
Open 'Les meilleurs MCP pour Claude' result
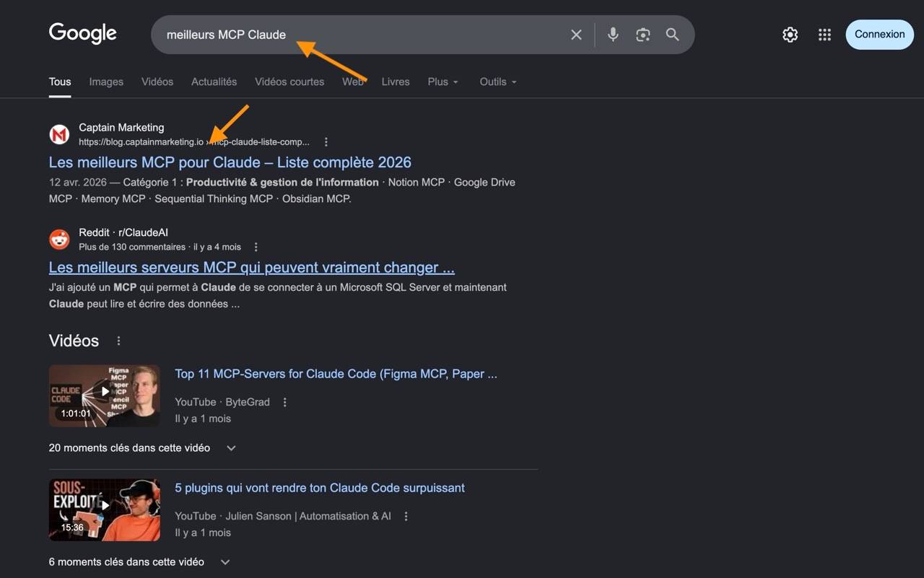click(x=230, y=162)
